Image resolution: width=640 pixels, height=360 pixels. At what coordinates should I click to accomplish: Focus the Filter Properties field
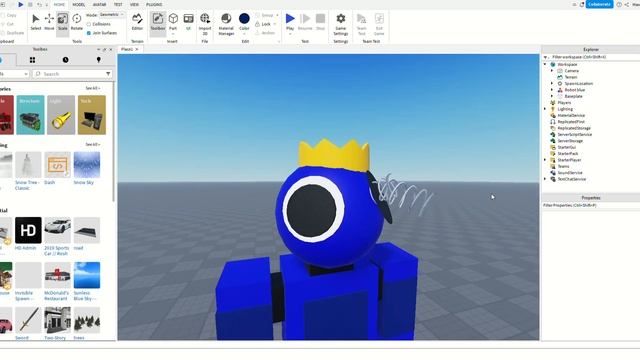[x=591, y=205]
